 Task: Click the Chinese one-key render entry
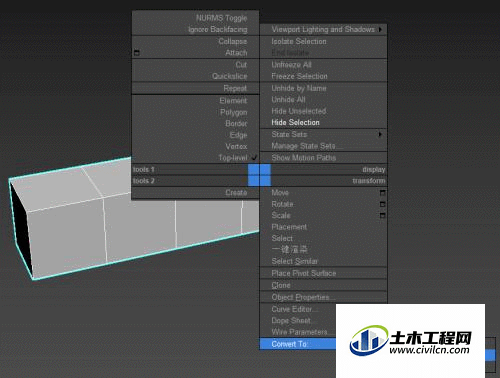pyautogui.click(x=289, y=249)
